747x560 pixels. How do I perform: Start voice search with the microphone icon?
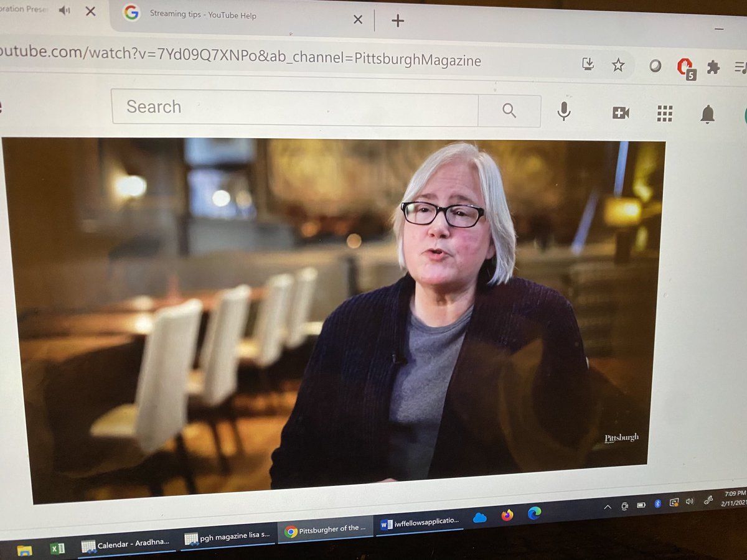[x=564, y=111]
